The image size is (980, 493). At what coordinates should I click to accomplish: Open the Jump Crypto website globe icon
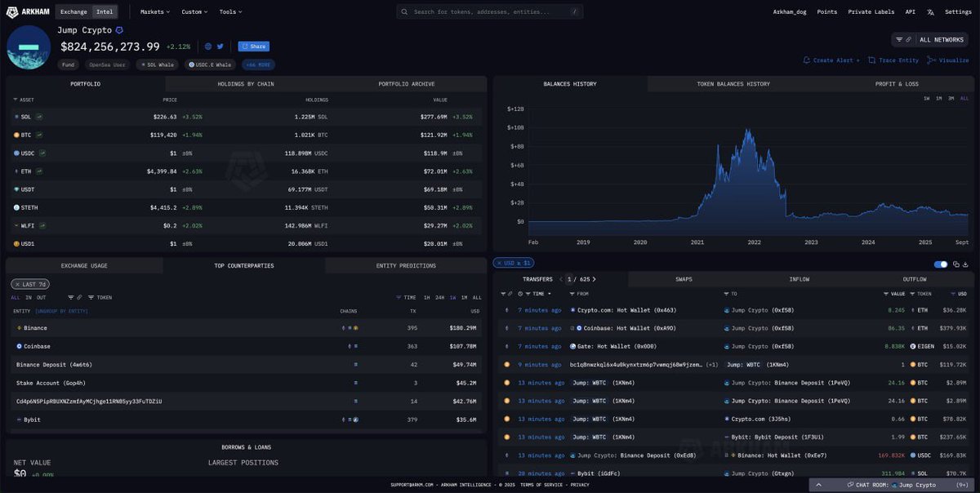(x=208, y=47)
